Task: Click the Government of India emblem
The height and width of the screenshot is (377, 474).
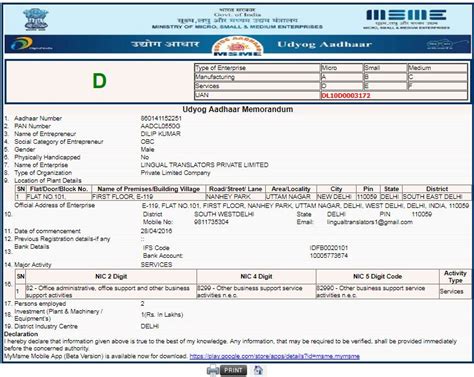Action: [x=35, y=20]
